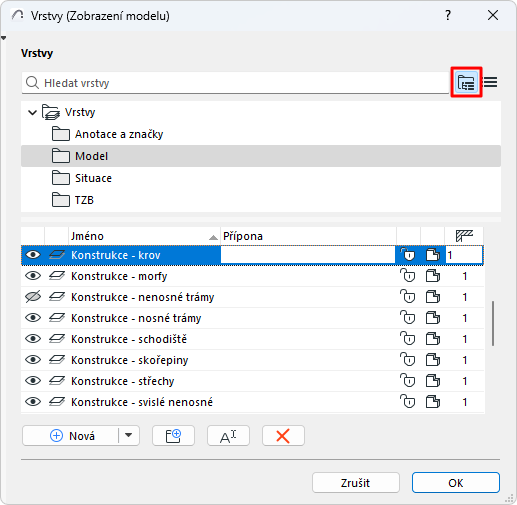Image resolution: width=517 pixels, height=505 pixels.
Task: Select layer row Konstrukce - nosné trámy
Action: [252, 318]
